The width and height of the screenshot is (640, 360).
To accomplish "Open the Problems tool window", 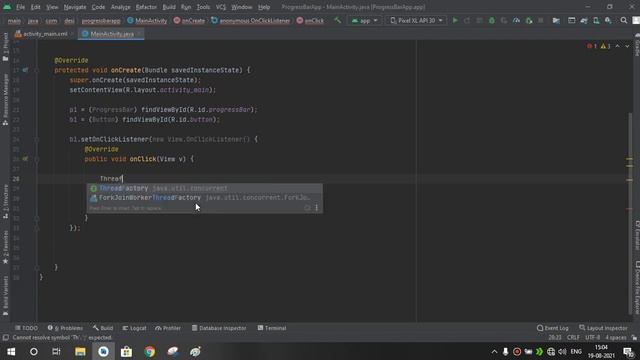I will click(65, 328).
